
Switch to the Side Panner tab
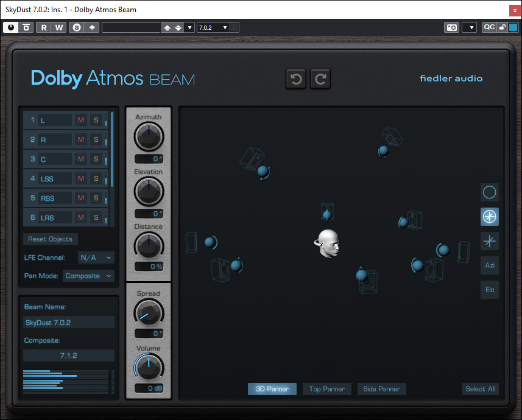click(x=381, y=389)
